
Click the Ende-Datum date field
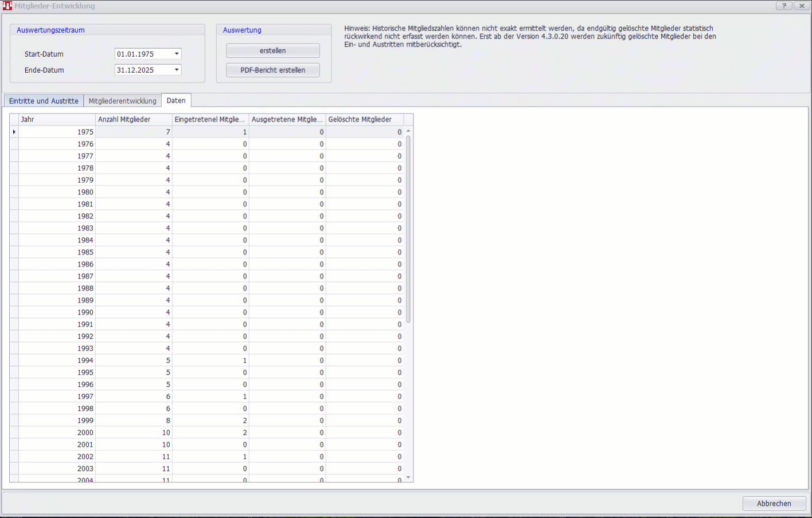[x=143, y=70]
